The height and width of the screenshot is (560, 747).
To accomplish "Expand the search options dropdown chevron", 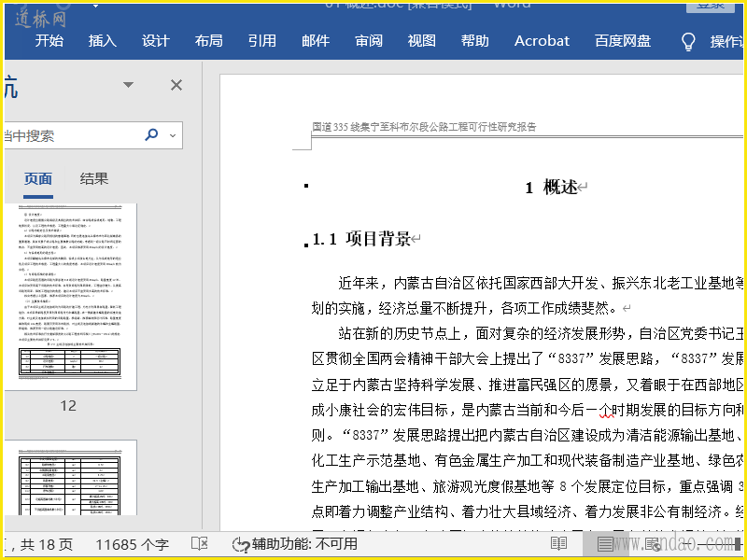I will click(x=173, y=135).
